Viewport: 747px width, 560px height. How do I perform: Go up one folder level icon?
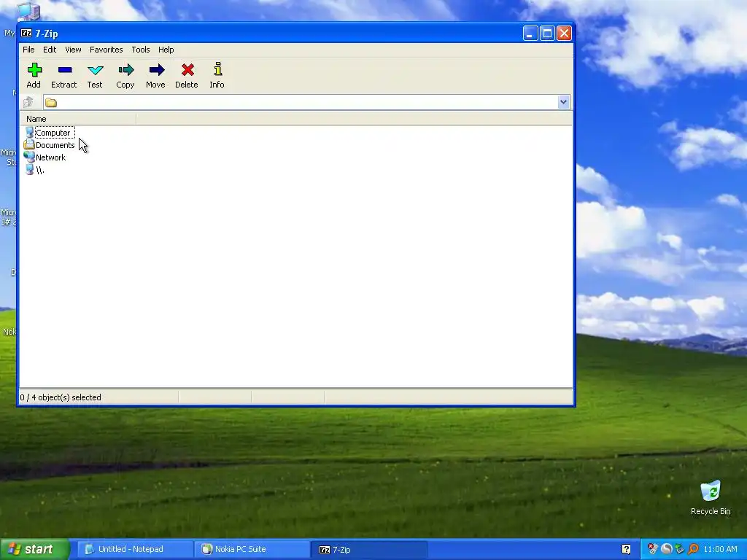click(x=28, y=102)
